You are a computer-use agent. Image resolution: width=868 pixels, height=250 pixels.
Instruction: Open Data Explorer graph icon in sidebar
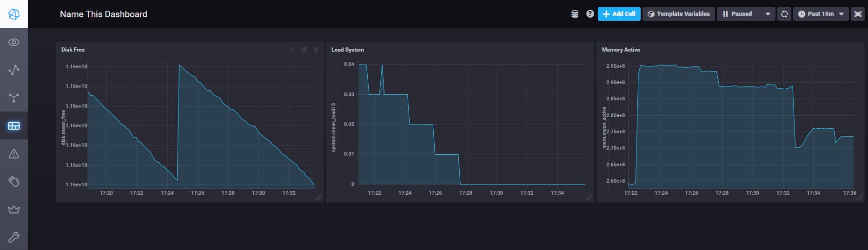pos(14,70)
